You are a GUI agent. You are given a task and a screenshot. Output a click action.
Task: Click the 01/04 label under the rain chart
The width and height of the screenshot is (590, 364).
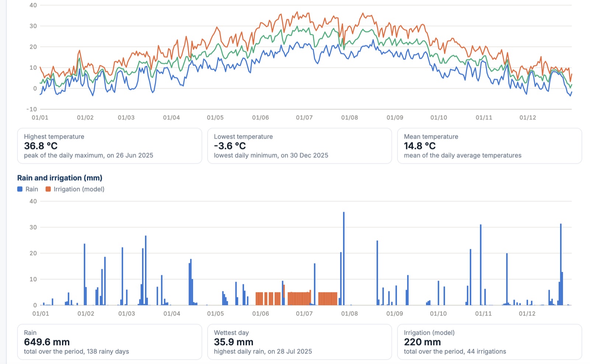(172, 314)
